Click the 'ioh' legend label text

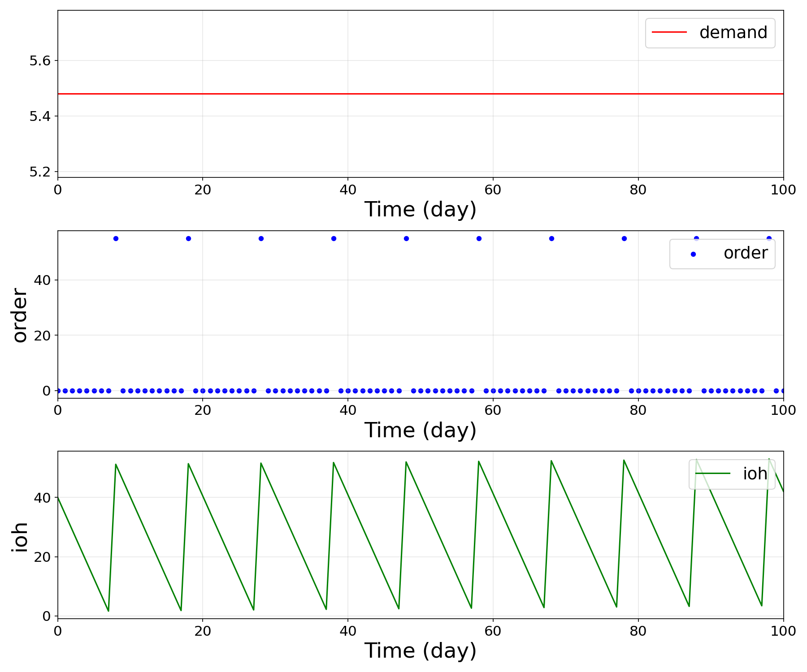point(755,474)
